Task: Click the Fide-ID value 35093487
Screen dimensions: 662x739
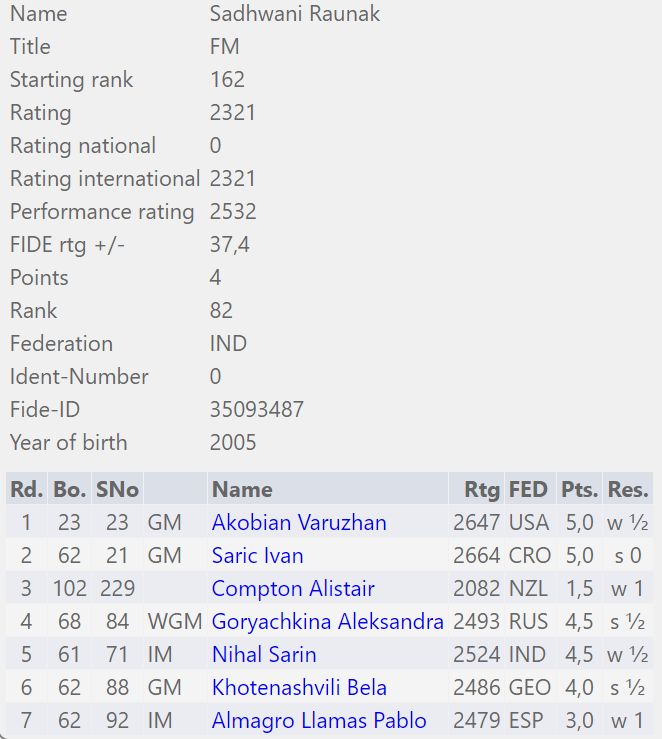Action: click(257, 409)
